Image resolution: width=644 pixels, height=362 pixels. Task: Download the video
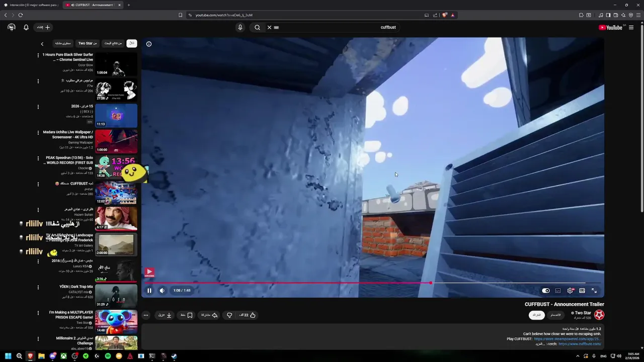[x=165, y=315]
